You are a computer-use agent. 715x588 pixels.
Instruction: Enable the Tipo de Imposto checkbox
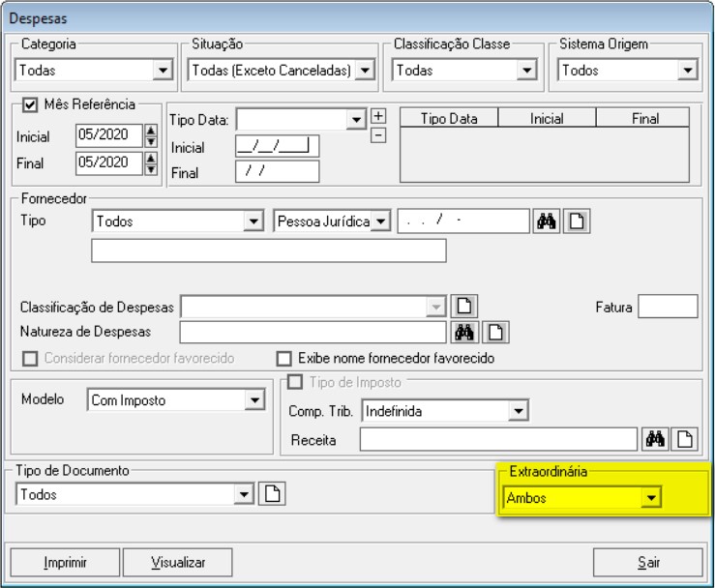295,382
